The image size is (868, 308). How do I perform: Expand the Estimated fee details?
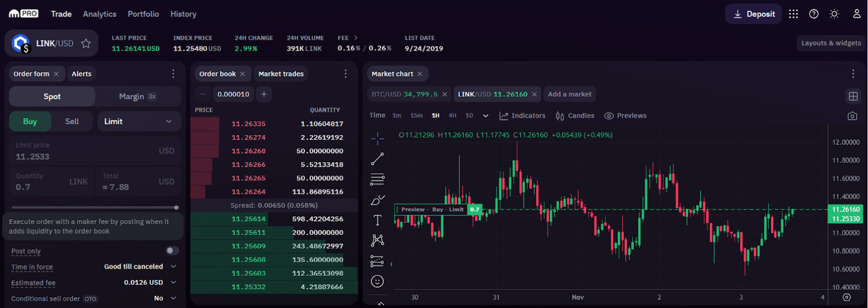pyautogui.click(x=173, y=282)
